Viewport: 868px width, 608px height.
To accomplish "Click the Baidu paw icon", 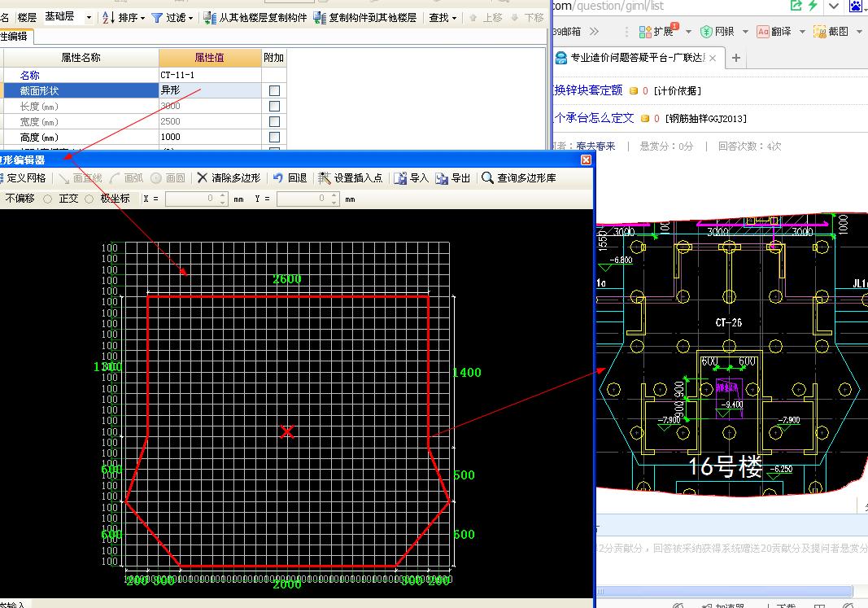I will 856,6.
